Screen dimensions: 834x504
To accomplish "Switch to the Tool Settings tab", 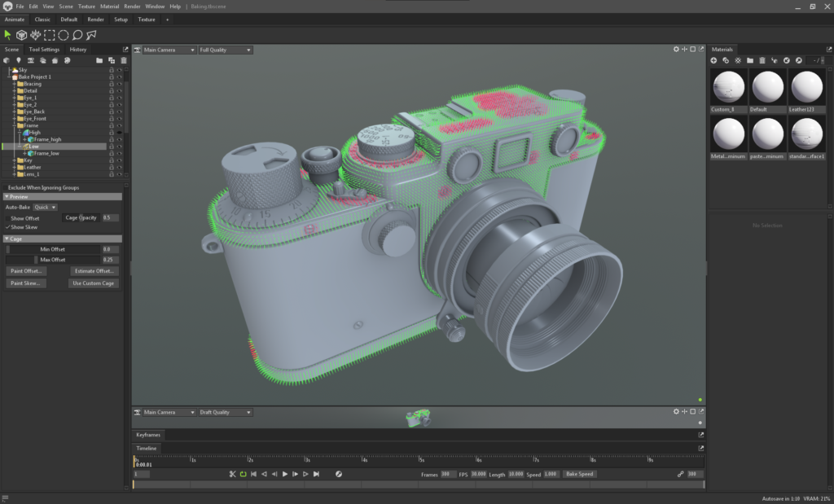I will [x=44, y=50].
